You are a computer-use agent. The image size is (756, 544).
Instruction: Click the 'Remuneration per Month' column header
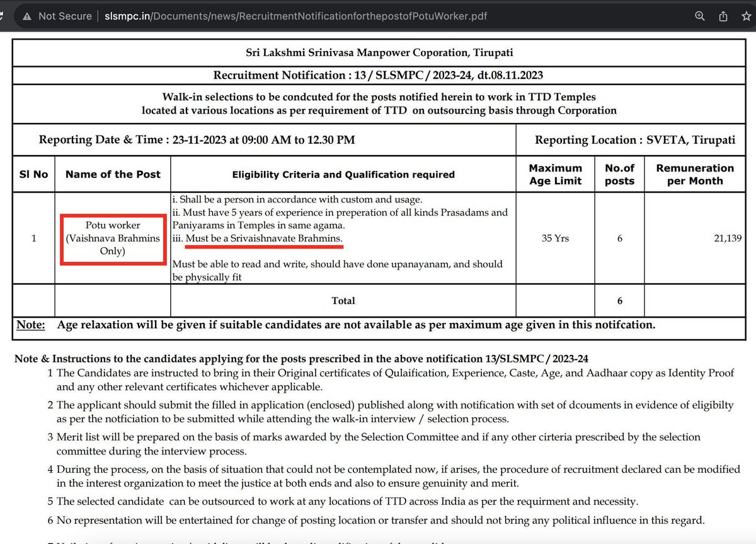coord(695,174)
